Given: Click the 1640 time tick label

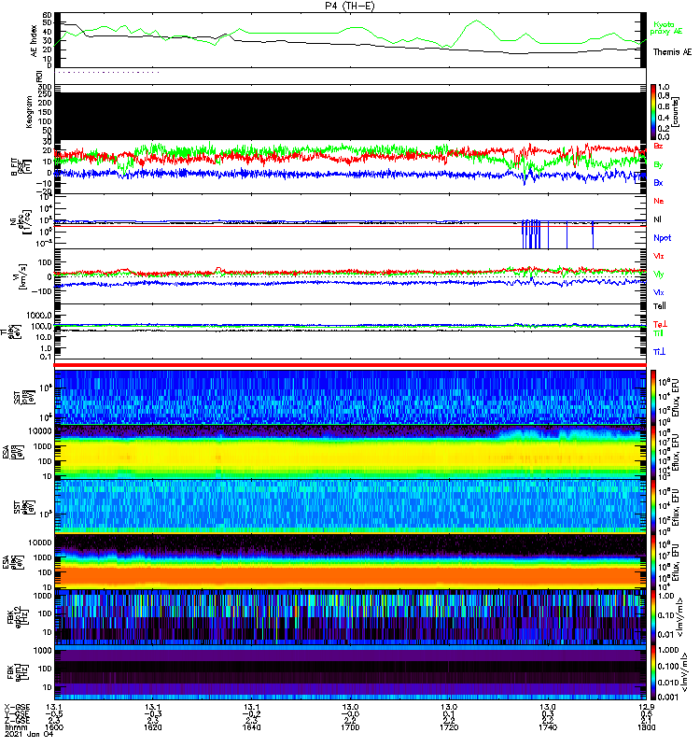Looking at the screenshot, I should pos(251,727).
